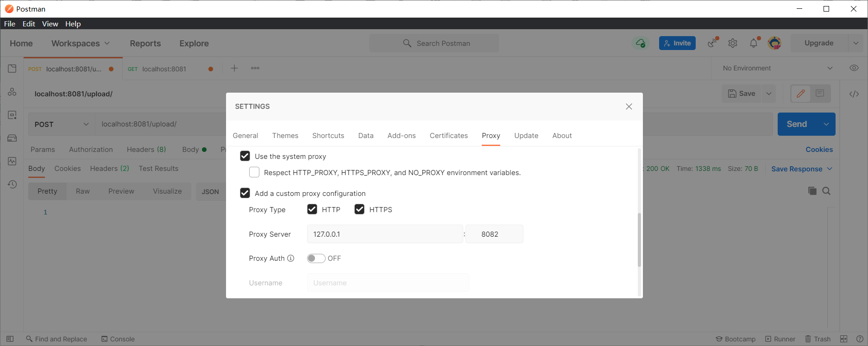Uncheck Add a custom proxy configuration

point(245,193)
